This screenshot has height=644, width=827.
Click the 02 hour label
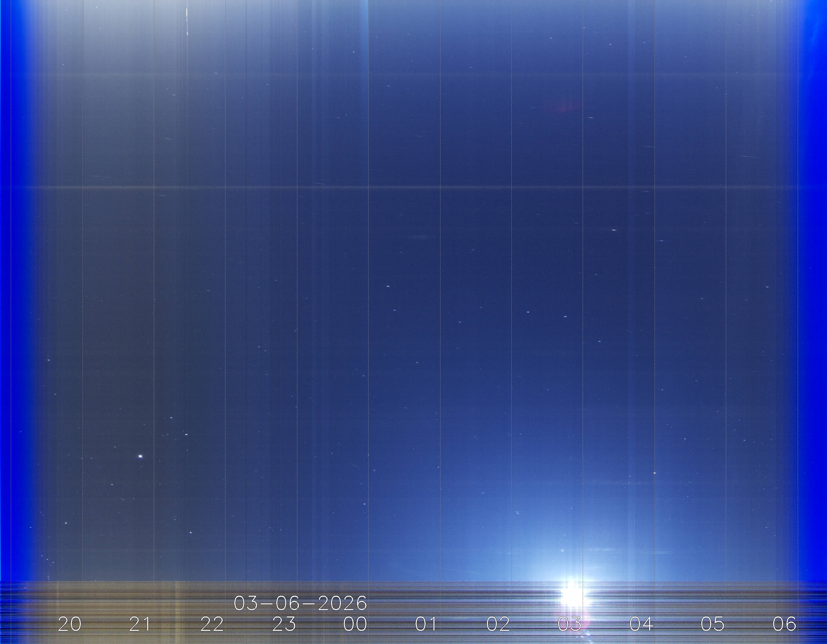point(498,624)
